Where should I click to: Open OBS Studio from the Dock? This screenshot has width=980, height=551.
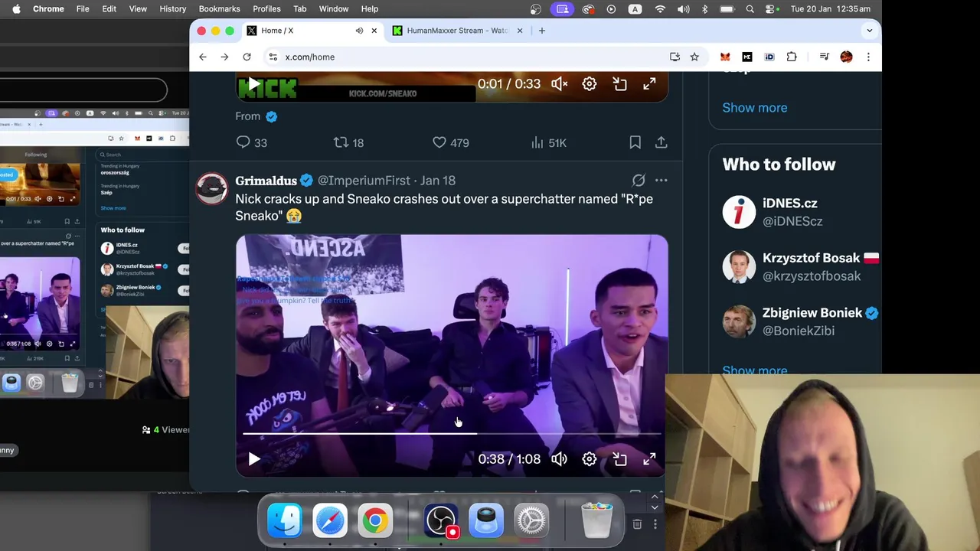(441, 521)
